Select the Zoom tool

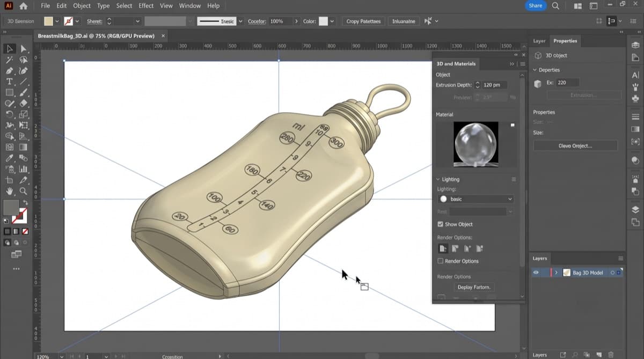(x=23, y=191)
